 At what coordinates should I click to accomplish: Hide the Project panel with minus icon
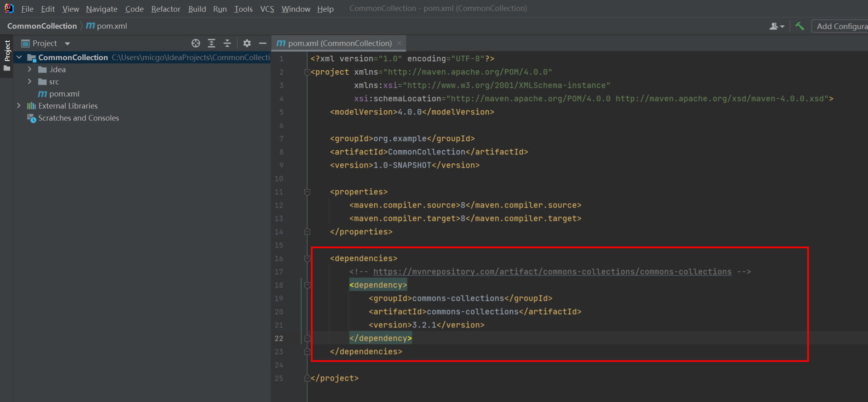click(263, 43)
